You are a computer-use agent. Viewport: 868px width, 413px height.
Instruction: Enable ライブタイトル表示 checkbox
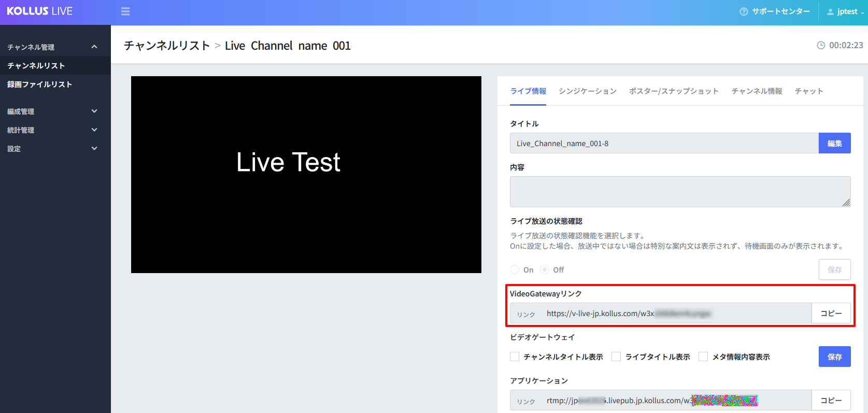[x=616, y=357]
